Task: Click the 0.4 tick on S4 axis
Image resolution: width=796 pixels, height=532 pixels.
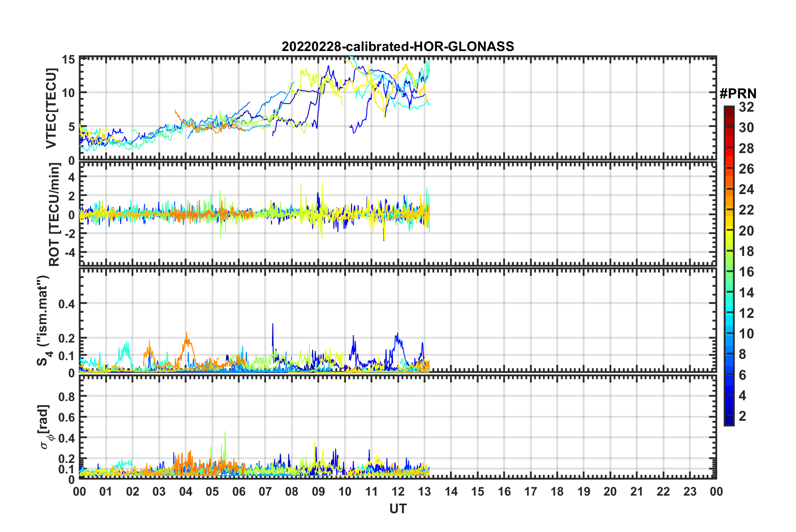Action: [x=67, y=304]
